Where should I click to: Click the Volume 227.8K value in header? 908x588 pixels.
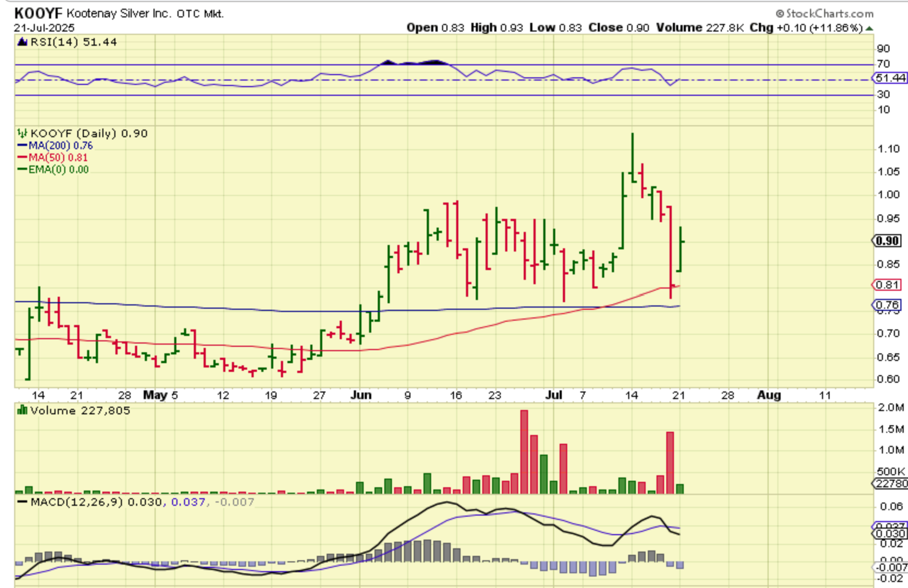[x=700, y=28]
